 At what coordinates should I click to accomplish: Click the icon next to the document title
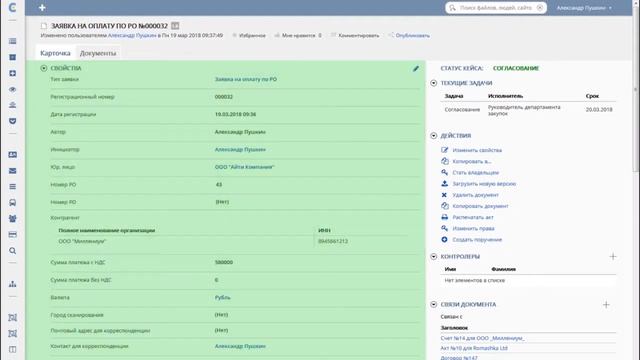coord(175,26)
